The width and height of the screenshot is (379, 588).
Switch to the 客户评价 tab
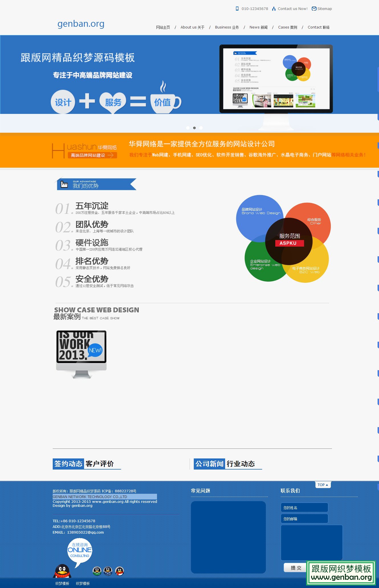point(100,464)
